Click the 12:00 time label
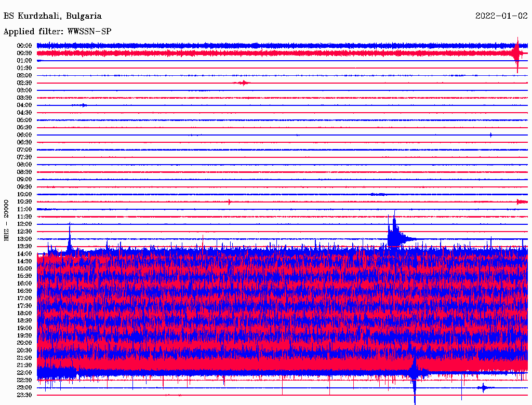Viewport: 532px width, 405px height. (x=24, y=224)
